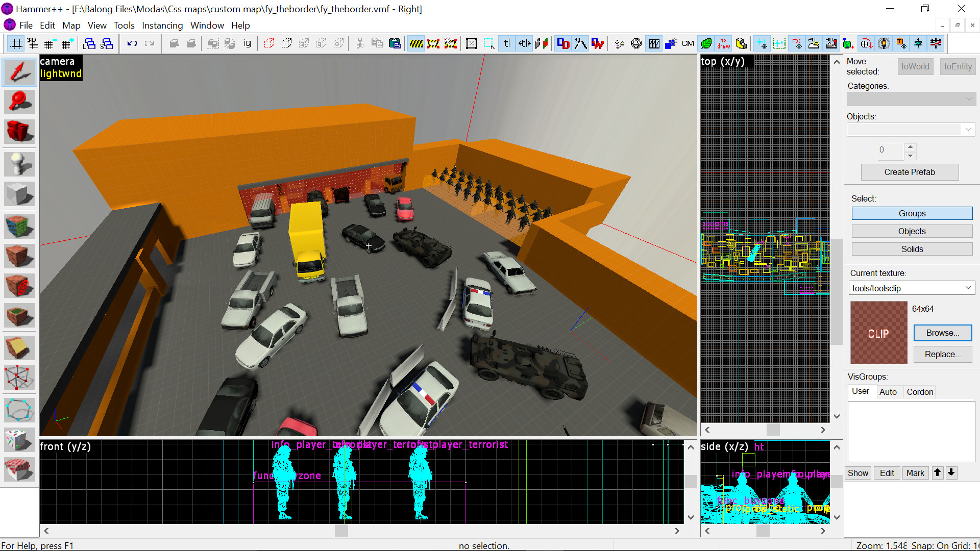This screenshot has width=980, height=551.
Task: Toggle the 'no draw' toolbar button
Action: coord(723,44)
